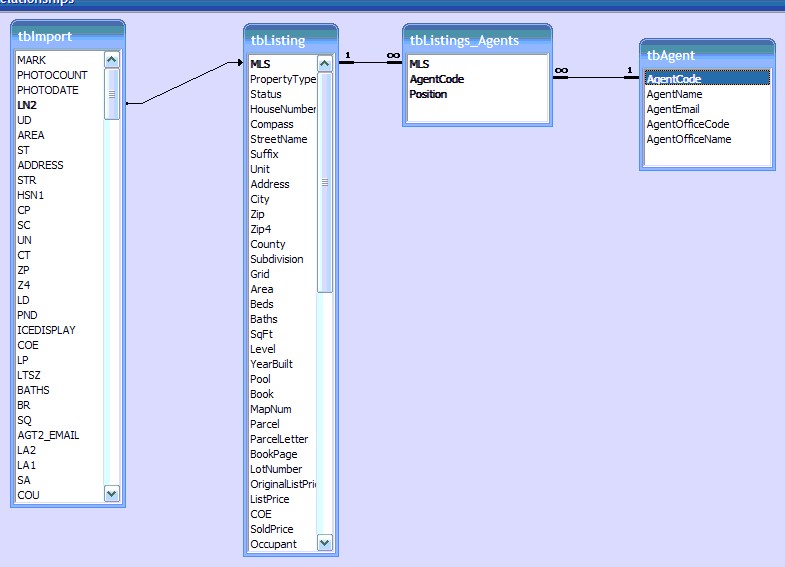785x567 pixels.
Task: Select ICEDISPLAY field in tblImport
Action: [x=47, y=330]
